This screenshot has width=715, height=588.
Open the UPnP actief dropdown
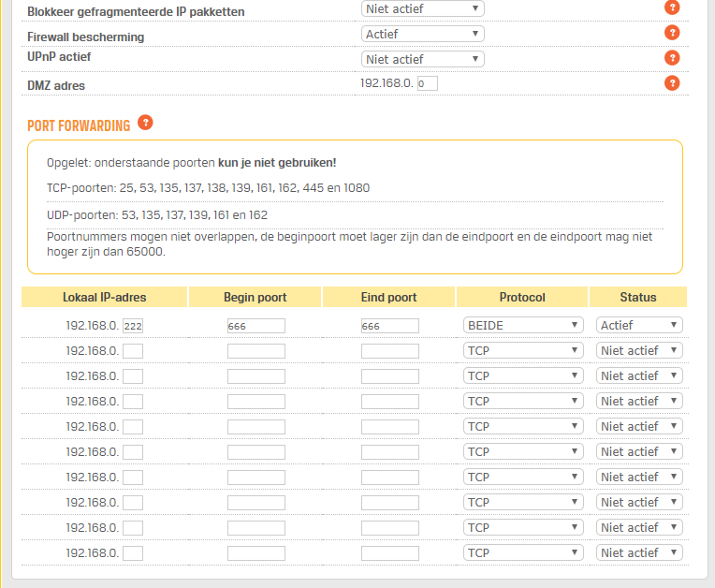click(422, 59)
